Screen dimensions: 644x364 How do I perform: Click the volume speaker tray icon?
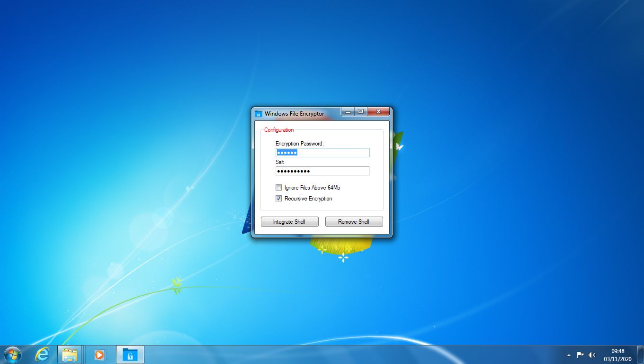592,355
